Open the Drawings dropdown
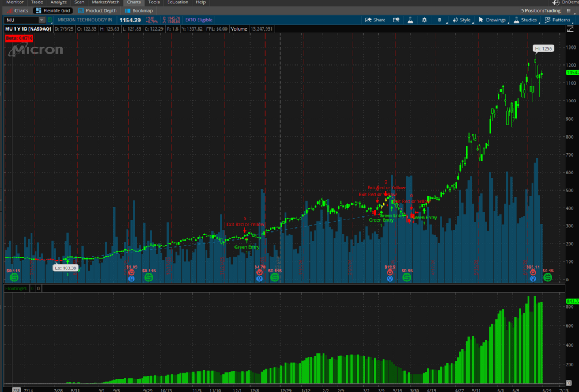This screenshot has width=579, height=392. (x=493, y=20)
